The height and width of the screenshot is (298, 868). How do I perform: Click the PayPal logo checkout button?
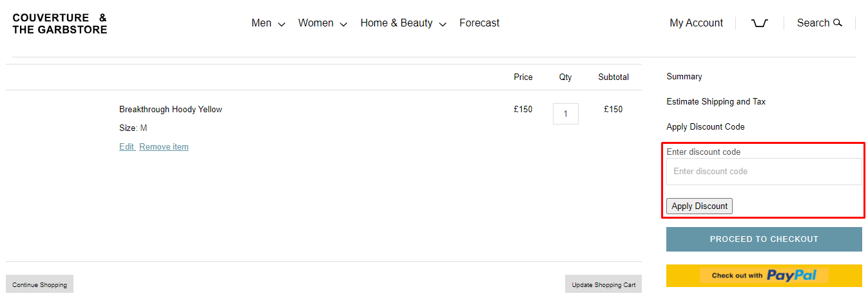764,275
